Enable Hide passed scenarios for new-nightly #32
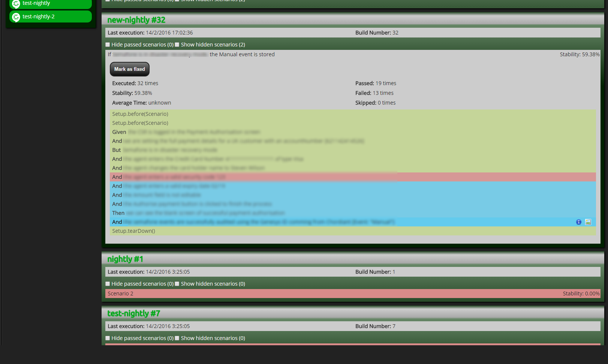Image resolution: width=608 pixels, height=364 pixels. click(108, 45)
